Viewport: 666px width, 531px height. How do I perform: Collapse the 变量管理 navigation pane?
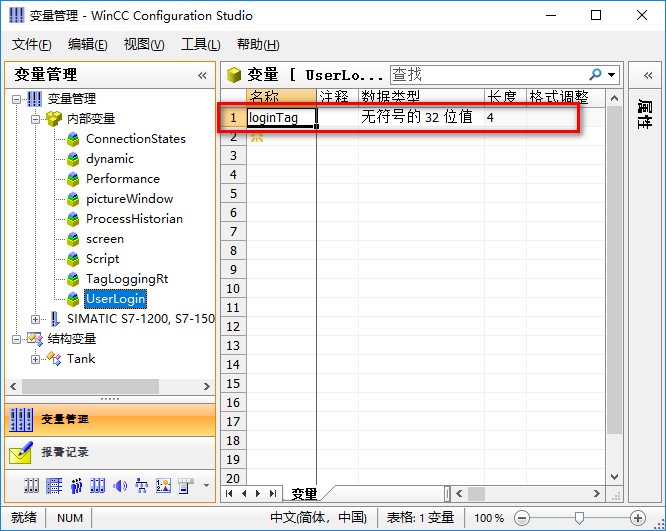[202, 75]
